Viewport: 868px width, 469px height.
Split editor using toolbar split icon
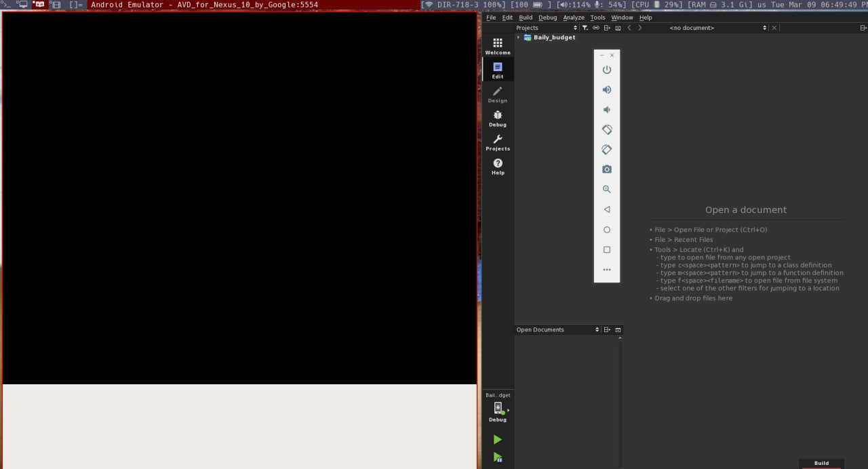click(863, 28)
